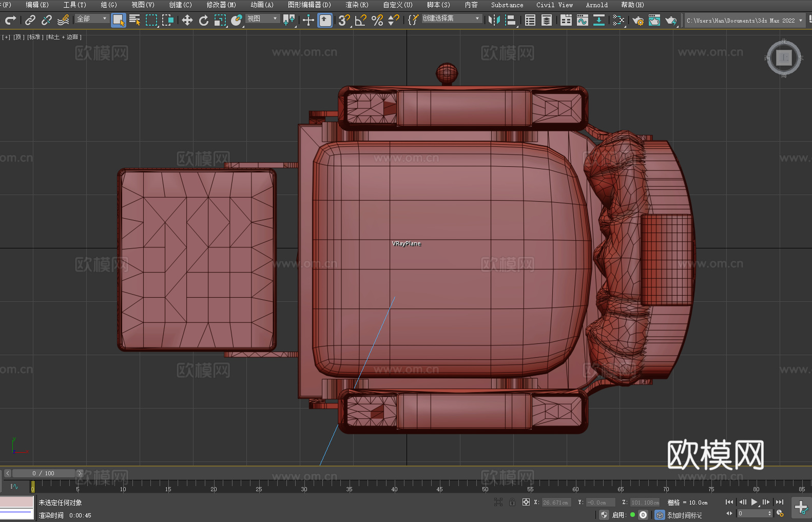Viewport: 812px width, 522px height.
Task: Toggle Spinner Snap
Action: (x=394, y=20)
